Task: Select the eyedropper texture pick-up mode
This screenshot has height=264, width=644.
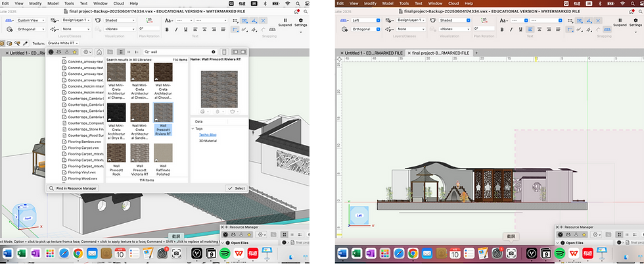Action: point(24,43)
